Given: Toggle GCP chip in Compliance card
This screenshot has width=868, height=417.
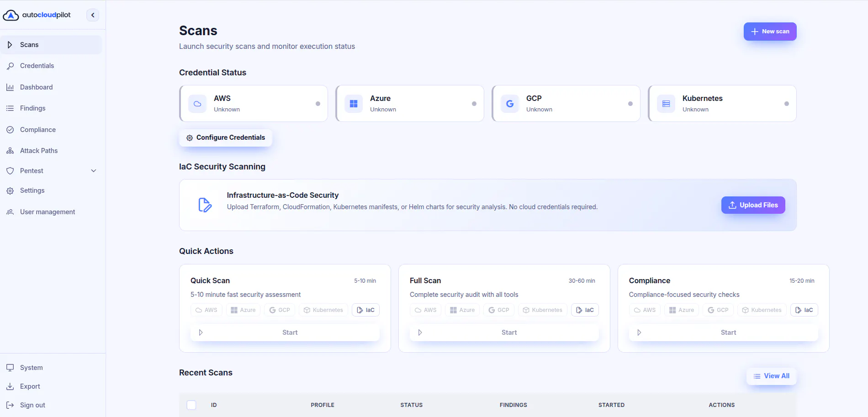Looking at the screenshot, I should tap(718, 310).
